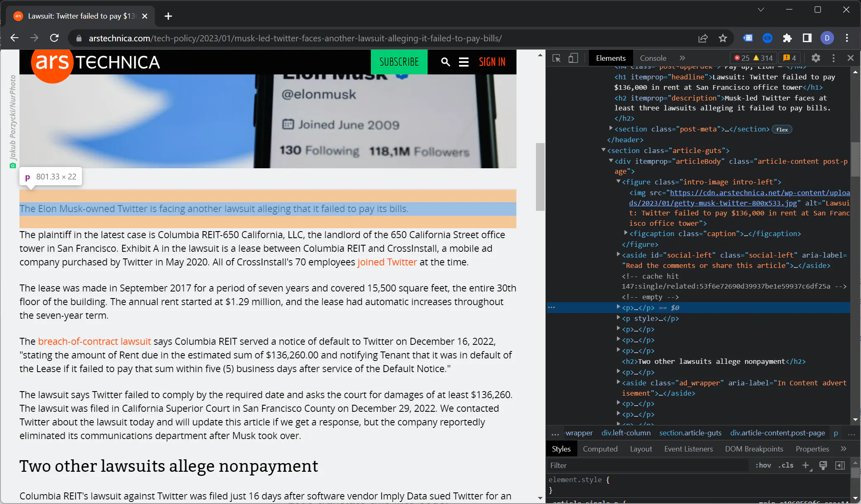Open the browser extensions puzzle icon
861x504 pixels.
[787, 38]
